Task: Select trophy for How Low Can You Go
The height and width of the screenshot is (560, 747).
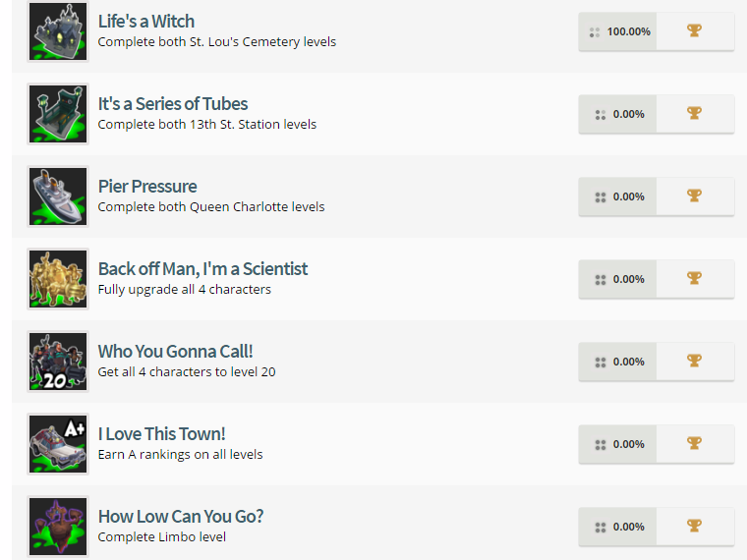Action: point(694,527)
